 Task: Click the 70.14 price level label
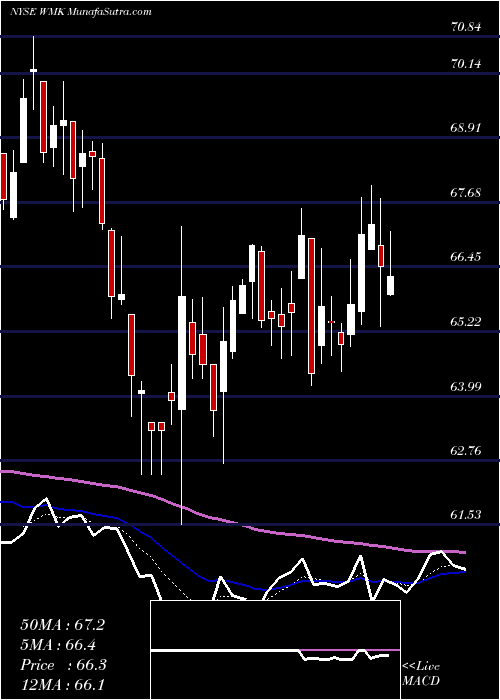coord(466,64)
